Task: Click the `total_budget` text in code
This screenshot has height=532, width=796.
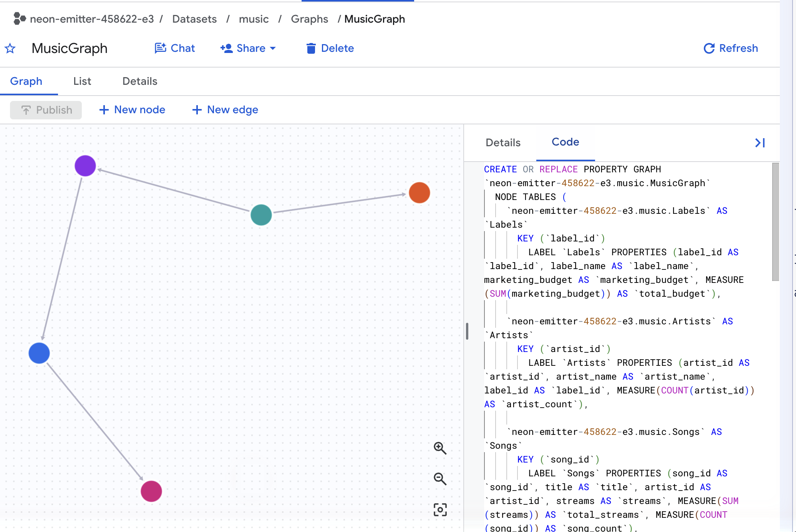Action: point(672,294)
